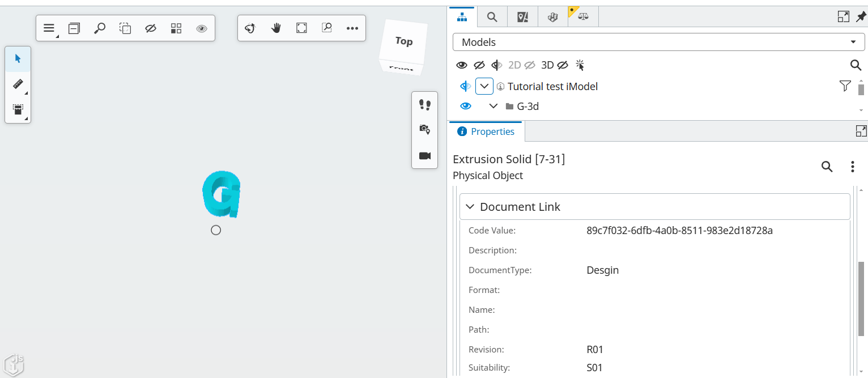Select the Pan view tool
Screen dimensions: 868x378
click(x=276, y=28)
